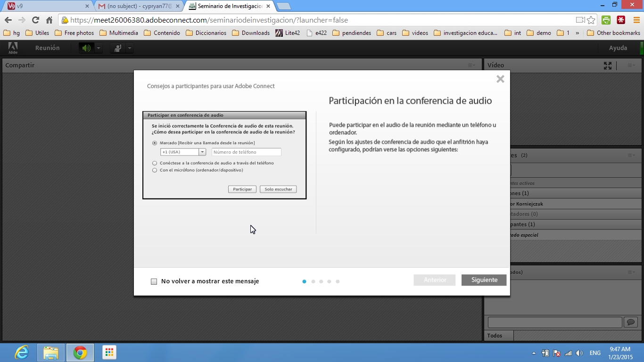The width and height of the screenshot is (644, 362).
Task: Go to the second tip page dot
Action: click(x=313, y=281)
